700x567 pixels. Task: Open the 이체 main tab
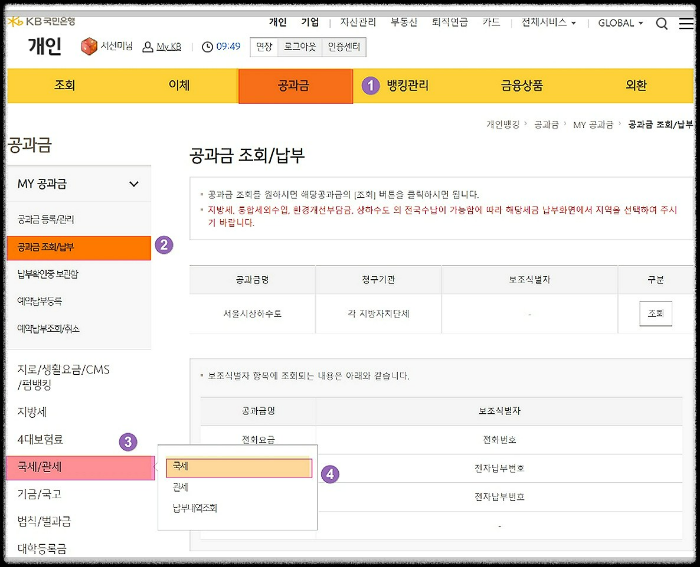click(x=179, y=85)
